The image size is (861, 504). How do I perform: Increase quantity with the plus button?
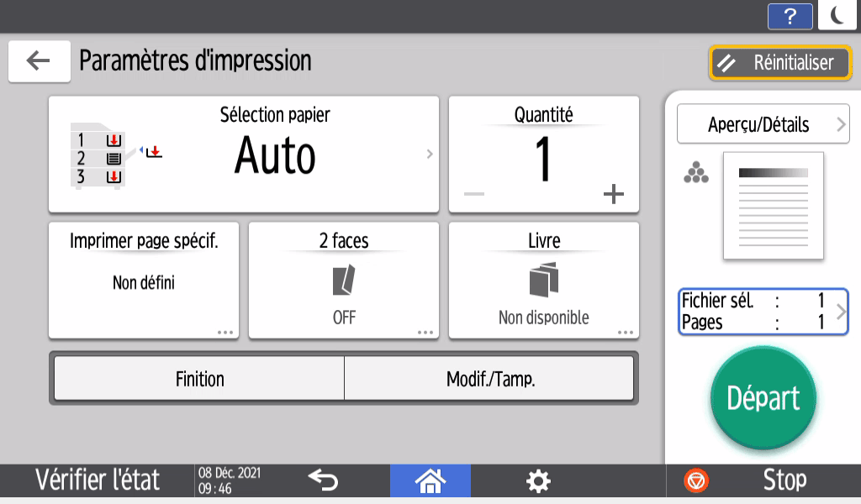[614, 195]
